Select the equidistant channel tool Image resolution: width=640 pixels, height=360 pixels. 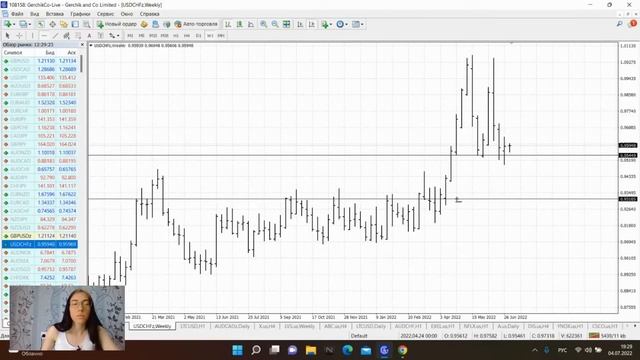click(x=66, y=36)
